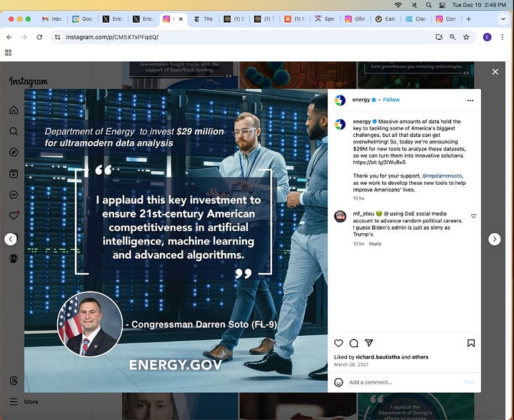This screenshot has width=514, height=420.
Task: Close the post overlay with X
Action: (495, 72)
